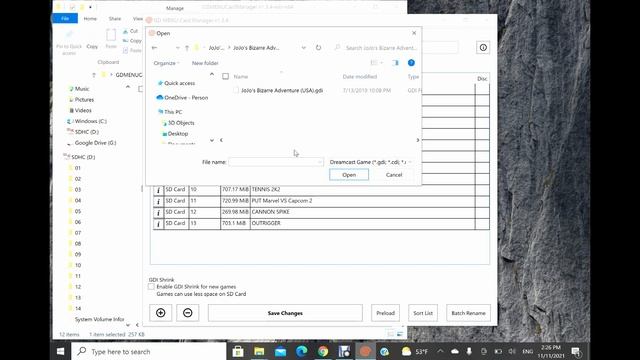Open File Explorer from taskbar
The image size is (640, 360).
point(259,351)
